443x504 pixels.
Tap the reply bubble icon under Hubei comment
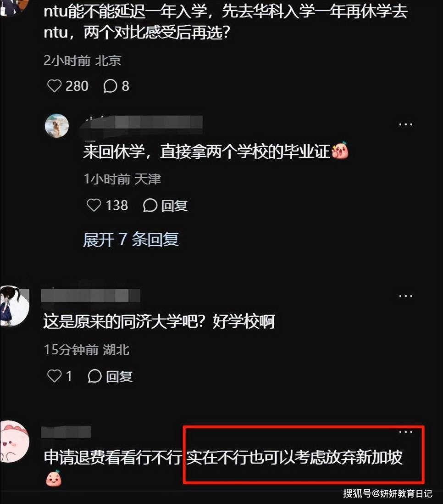(x=95, y=376)
